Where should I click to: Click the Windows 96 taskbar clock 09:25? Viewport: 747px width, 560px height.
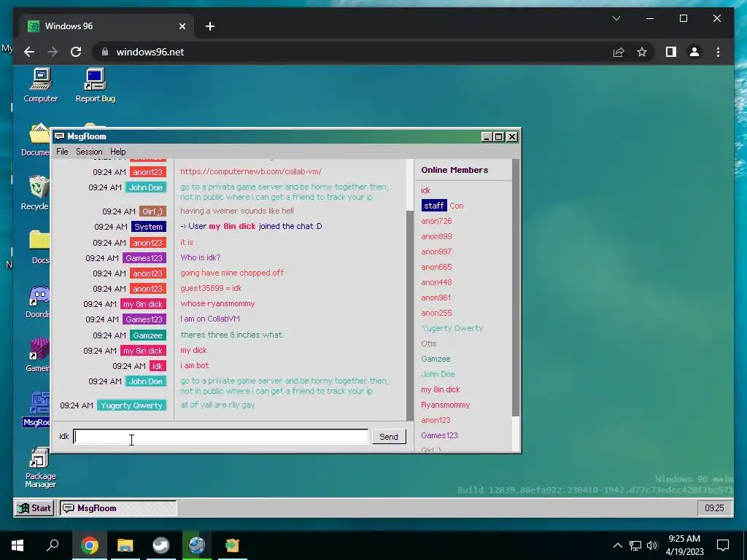pos(714,508)
